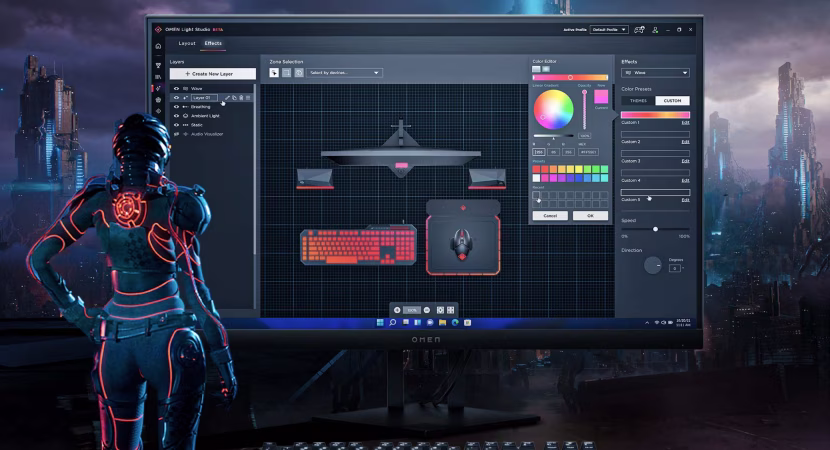
Task: Click the zoom out minus button
Action: (x=427, y=310)
